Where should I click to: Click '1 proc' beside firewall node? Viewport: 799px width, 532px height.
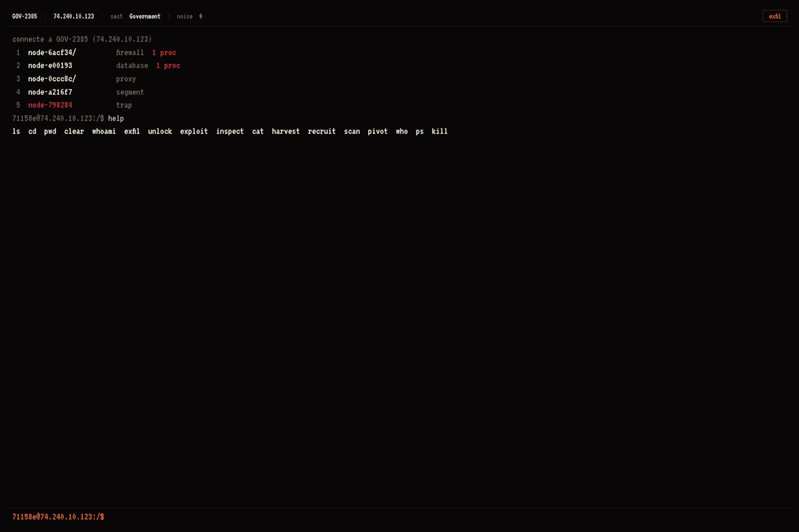[164, 53]
